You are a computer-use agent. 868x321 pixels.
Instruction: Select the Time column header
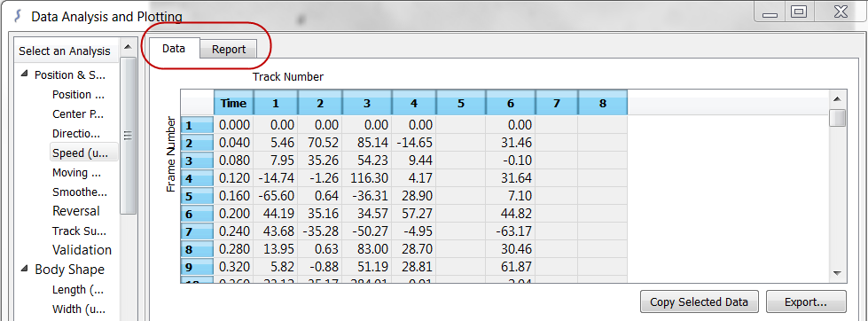(x=233, y=103)
